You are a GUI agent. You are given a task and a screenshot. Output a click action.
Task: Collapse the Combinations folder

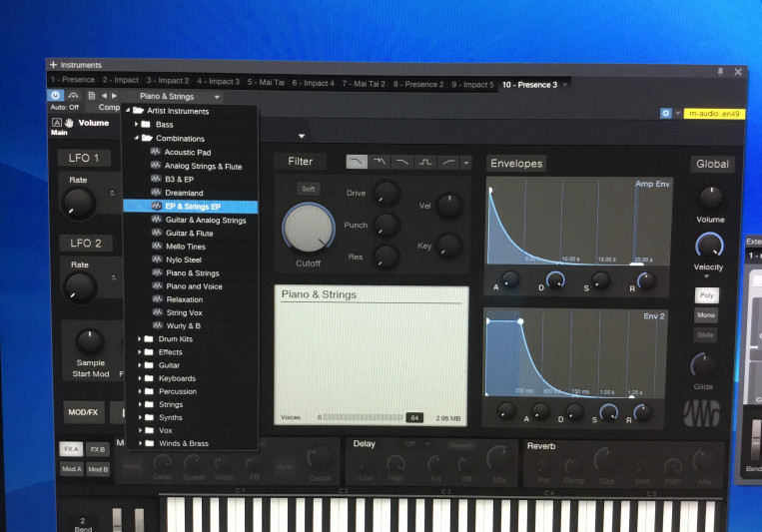pyautogui.click(x=137, y=138)
